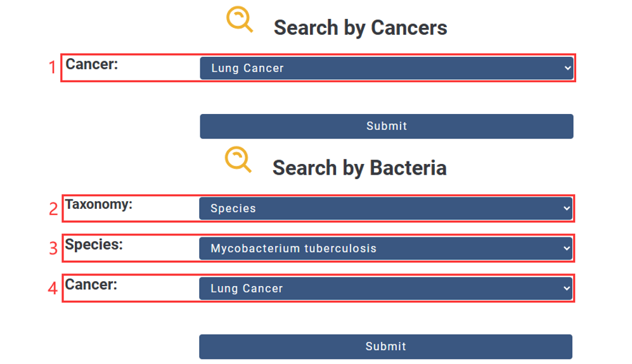The image size is (632, 364).
Task: Open the Cancer dropdown under Search by Cancers
Action: pos(386,68)
